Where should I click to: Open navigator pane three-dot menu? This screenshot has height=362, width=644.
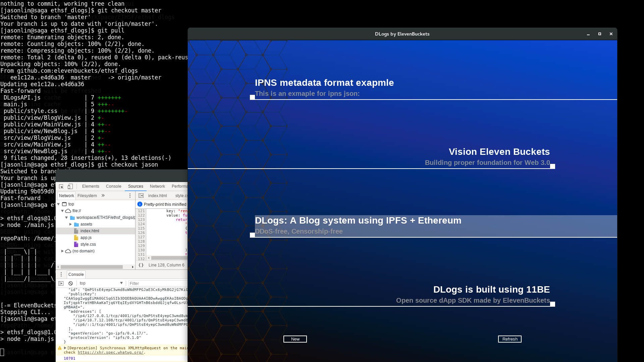(130, 196)
